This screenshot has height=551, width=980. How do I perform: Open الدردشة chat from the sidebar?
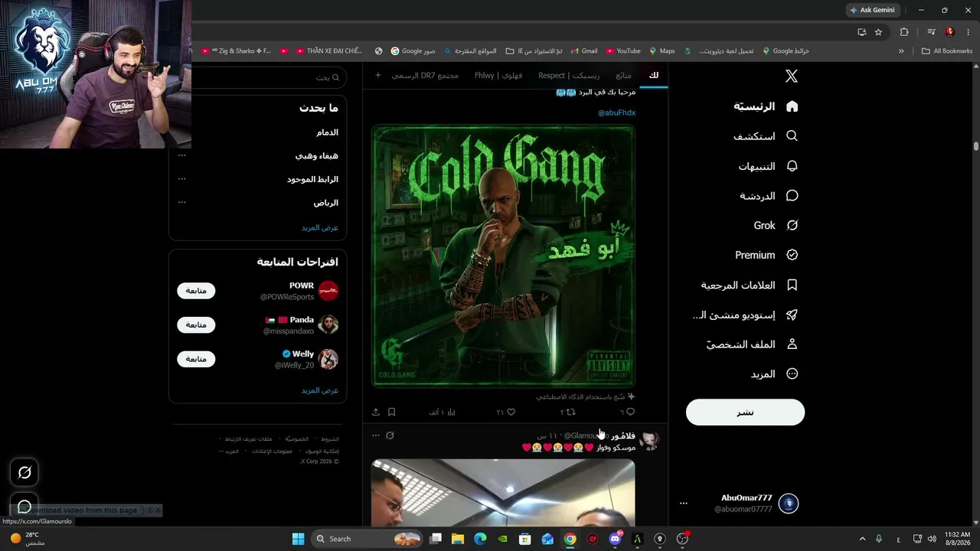(769, 196)
